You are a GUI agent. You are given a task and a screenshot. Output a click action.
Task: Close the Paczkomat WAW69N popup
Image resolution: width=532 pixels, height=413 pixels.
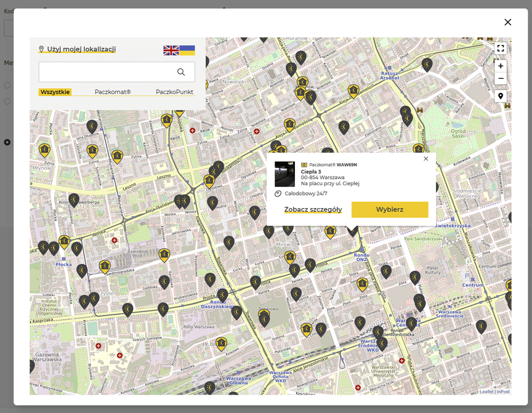click(426, 159)
